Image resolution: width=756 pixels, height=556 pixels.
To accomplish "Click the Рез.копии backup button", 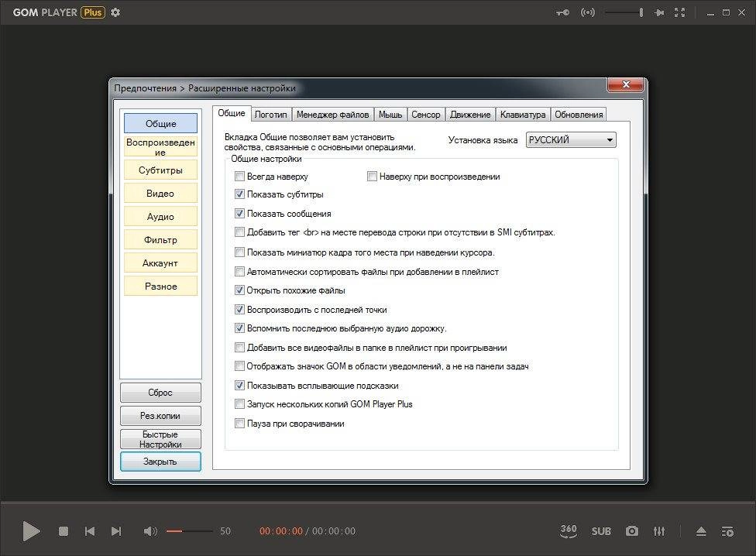I will click(160, 416).
